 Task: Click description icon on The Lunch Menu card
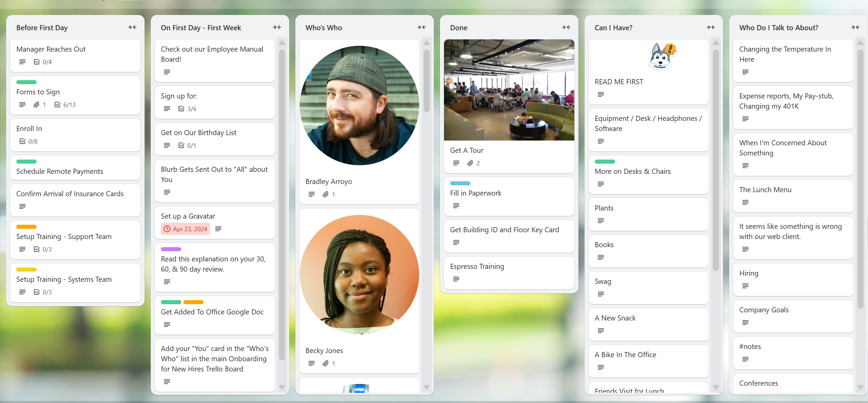tap(745, 202)
